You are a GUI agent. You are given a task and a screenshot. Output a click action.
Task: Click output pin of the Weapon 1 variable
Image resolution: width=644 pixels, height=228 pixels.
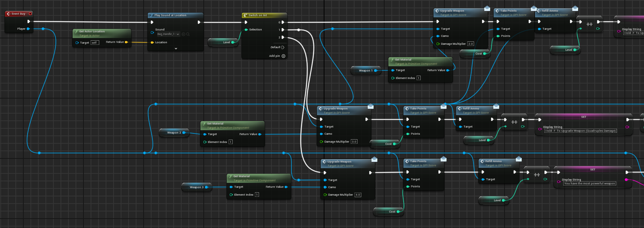coord(376,70)
